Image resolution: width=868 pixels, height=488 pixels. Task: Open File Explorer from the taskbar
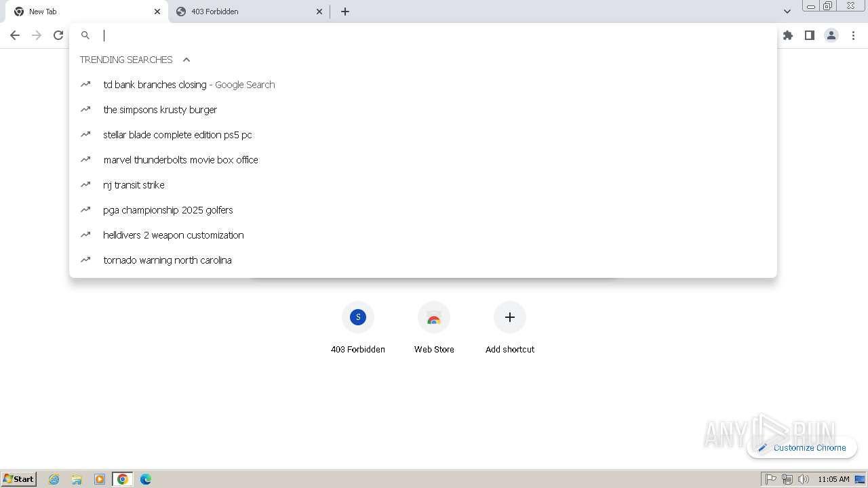pyautogui.click(x=77, y=479)
